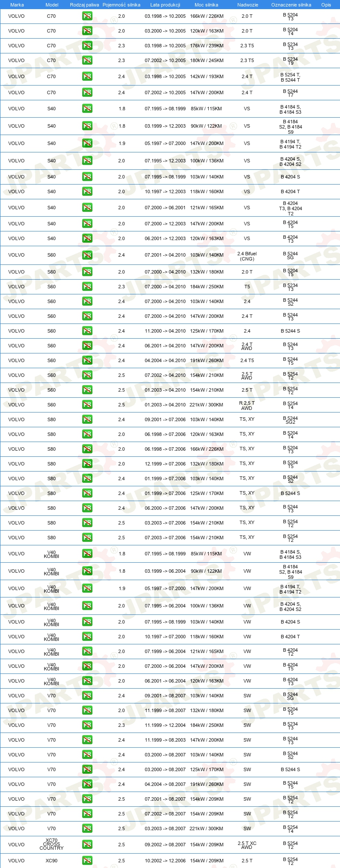
Task: Click the '11.1999 -> 12.2004' production years cell
Action: tap(165, 725)
